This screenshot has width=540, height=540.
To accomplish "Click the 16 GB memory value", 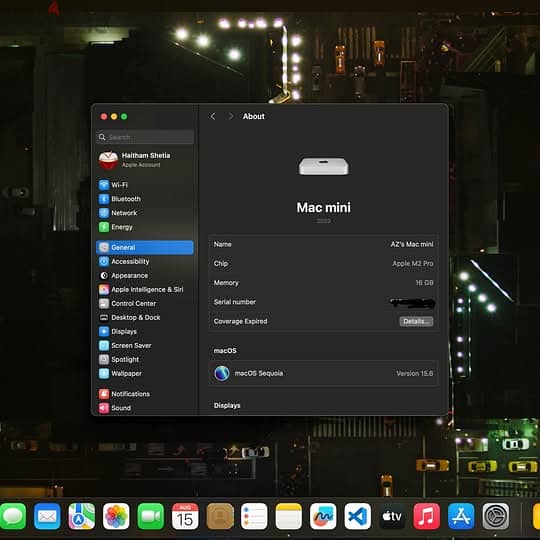I will (x=424, y=283).
